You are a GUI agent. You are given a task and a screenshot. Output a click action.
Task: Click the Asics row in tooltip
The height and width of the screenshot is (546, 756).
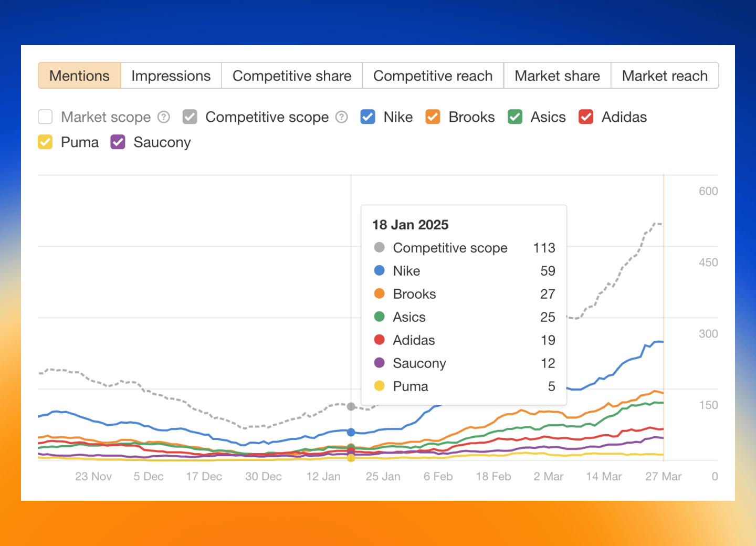(464, 317)
